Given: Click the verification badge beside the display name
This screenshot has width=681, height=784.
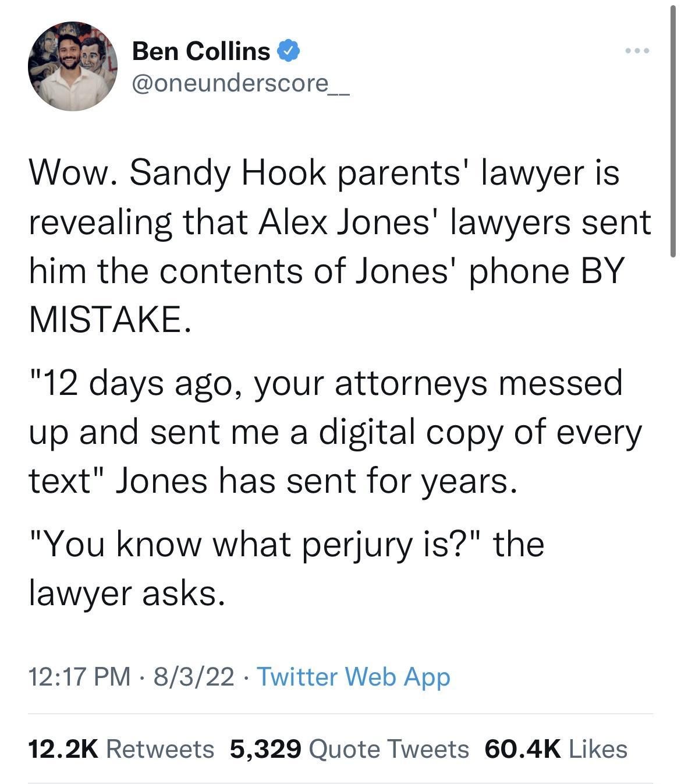Looking at the screenshot, I should coord(288,51).
